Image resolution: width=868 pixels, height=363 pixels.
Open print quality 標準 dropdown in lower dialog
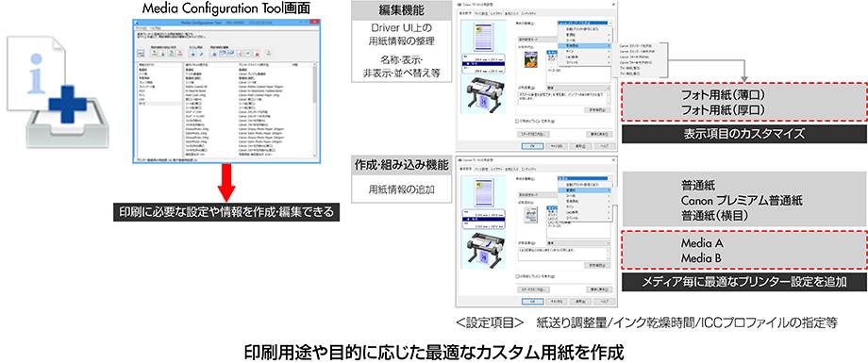[578, 243]
